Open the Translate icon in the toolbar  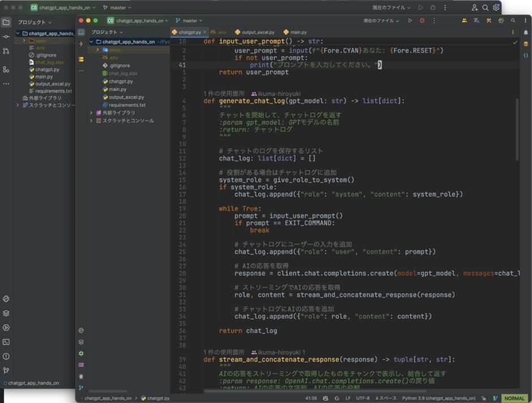point(476,21)
